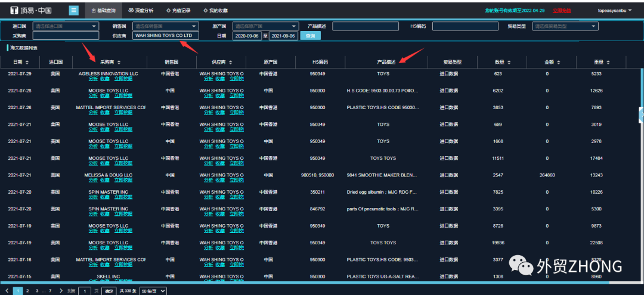Click the 立即充值 link

pyautogui.click(x=562, y=10)
